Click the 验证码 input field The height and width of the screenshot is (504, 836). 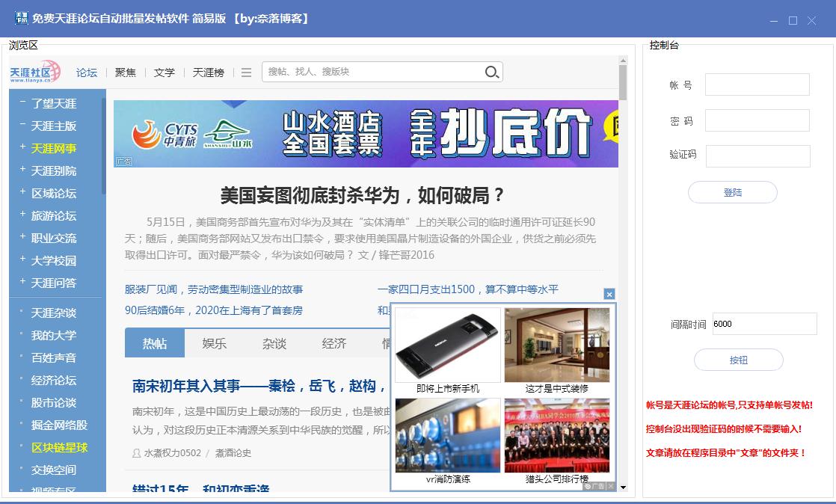(757, 156)
